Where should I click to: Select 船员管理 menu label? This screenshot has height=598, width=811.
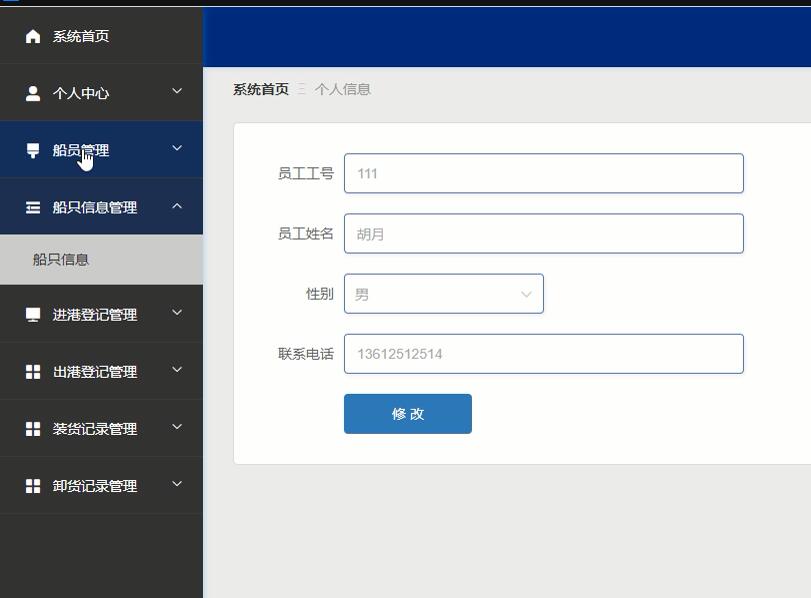pyautogui.click(x=81, y=151)
